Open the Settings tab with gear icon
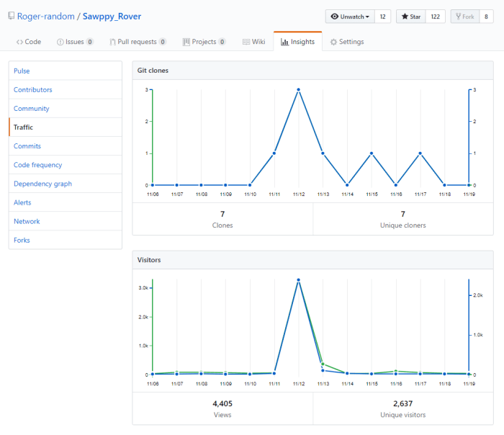This screenshot has width=504, height=435. point(347,42)
